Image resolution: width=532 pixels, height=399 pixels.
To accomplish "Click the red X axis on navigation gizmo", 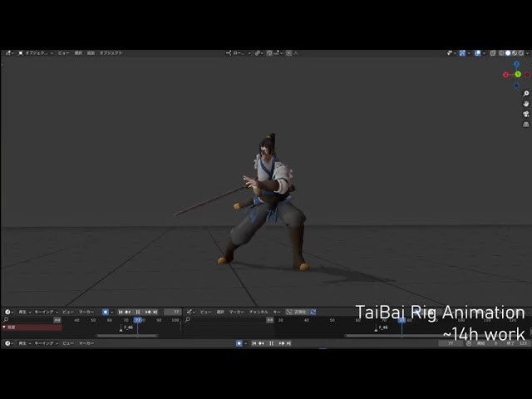I will (505, 75).
